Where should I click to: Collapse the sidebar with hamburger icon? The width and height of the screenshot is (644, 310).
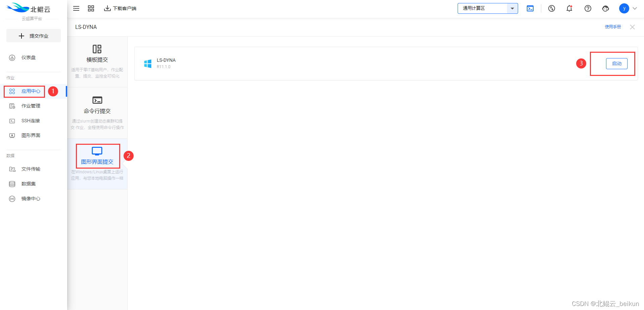pyautogui.click(x=76, y=8)
